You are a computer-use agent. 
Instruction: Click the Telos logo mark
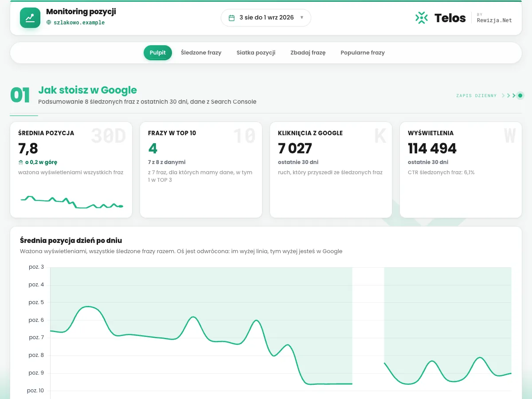pyautogui.click(x=422, y=18)
